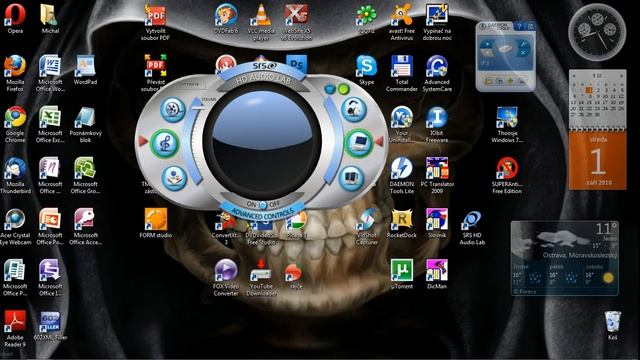Select the Music treble-clef mode in SRS
The width and height of the screenshot is (640, 360).
[164, 143]
